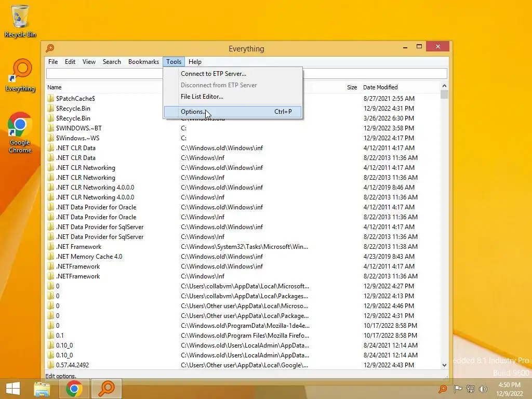532x399 pixels.
Task: Select the $PatchCache$ folder icon
Action: [x=50, y=98]
